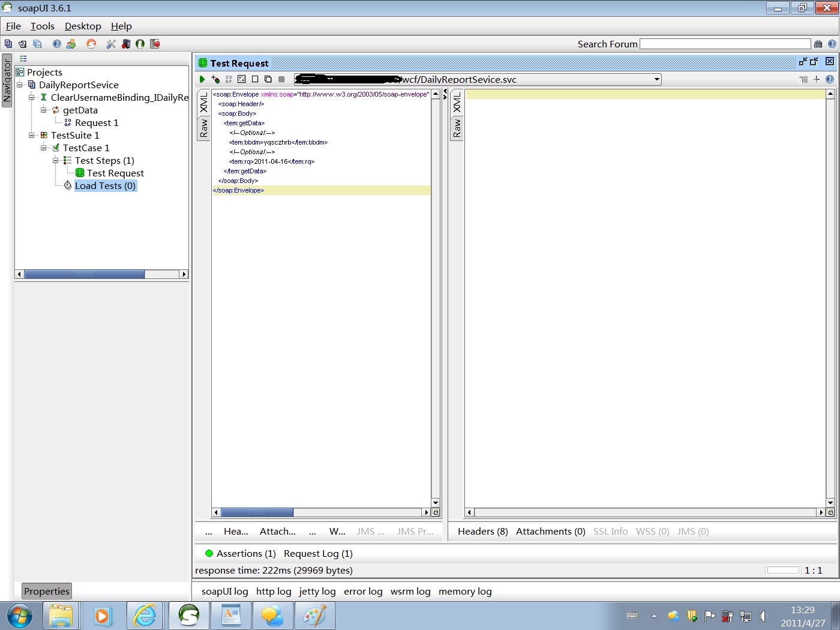This screenshot has height=630, width=840.
Task: Click response editor scroll down arrow
Action: pyautogui.click(x=830, y=503)
